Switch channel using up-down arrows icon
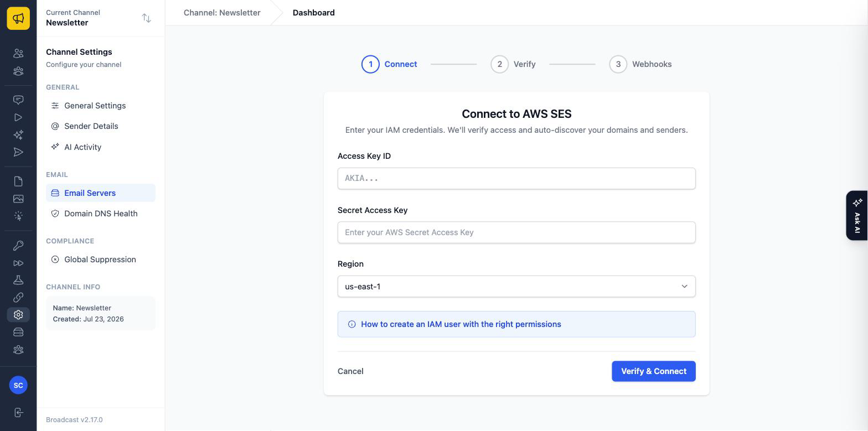The image size is (868, 431). (146, 18)
